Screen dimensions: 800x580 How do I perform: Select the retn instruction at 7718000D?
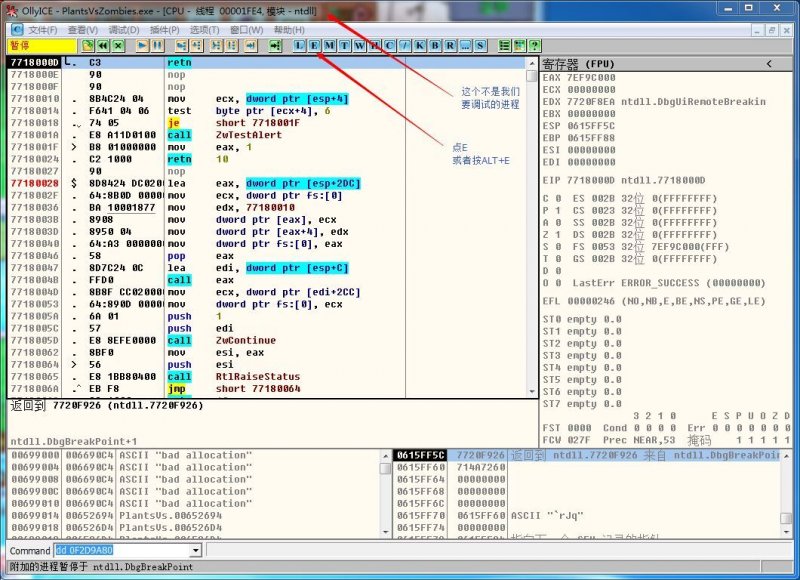[267, 62]
